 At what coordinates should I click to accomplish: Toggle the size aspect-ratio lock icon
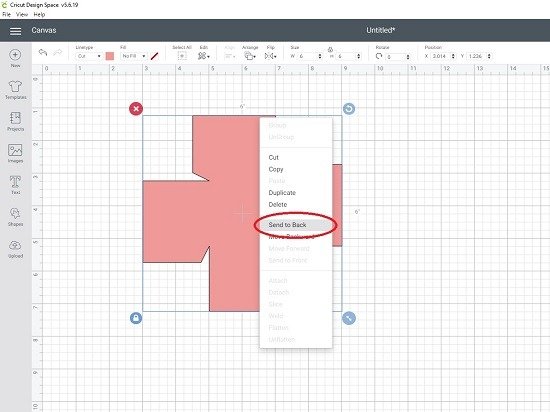pos(330,49)
